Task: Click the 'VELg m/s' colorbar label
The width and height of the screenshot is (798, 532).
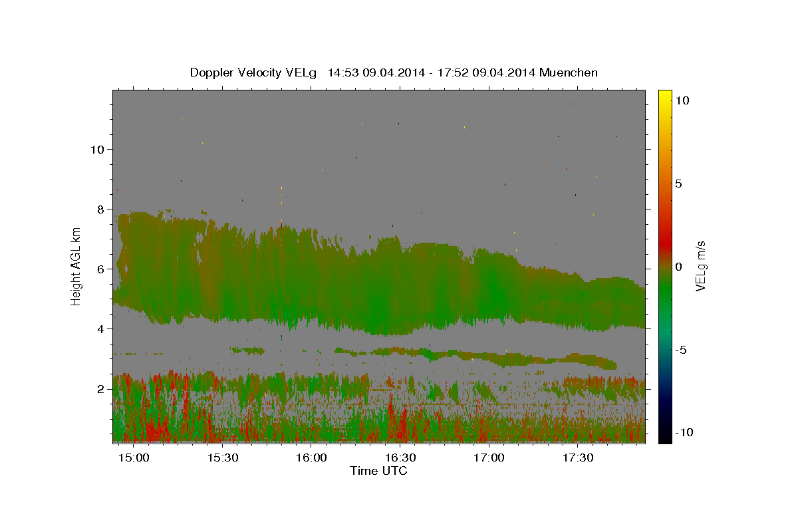Action: [700, 266]
